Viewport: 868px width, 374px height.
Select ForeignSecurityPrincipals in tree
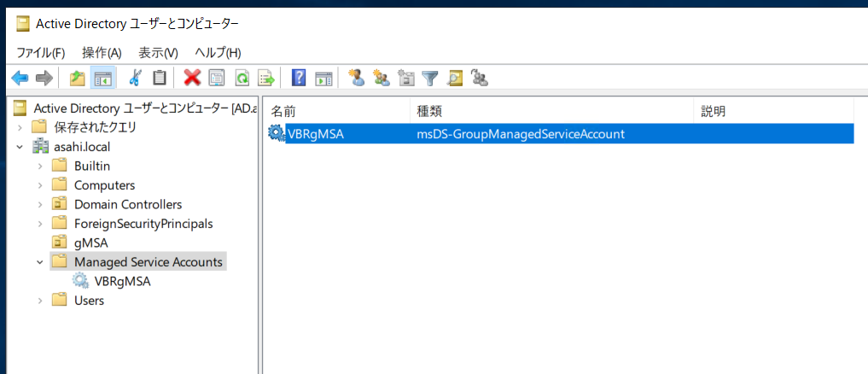pyautogui.click(x=143, y=224)
